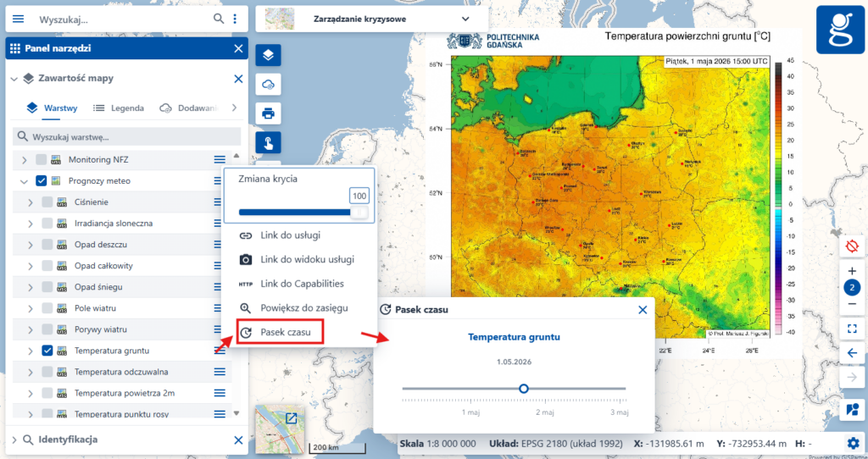The image size is (868, 459).
Task: Expand the Ciśnienie tree node
Action: tap(31, 202)
